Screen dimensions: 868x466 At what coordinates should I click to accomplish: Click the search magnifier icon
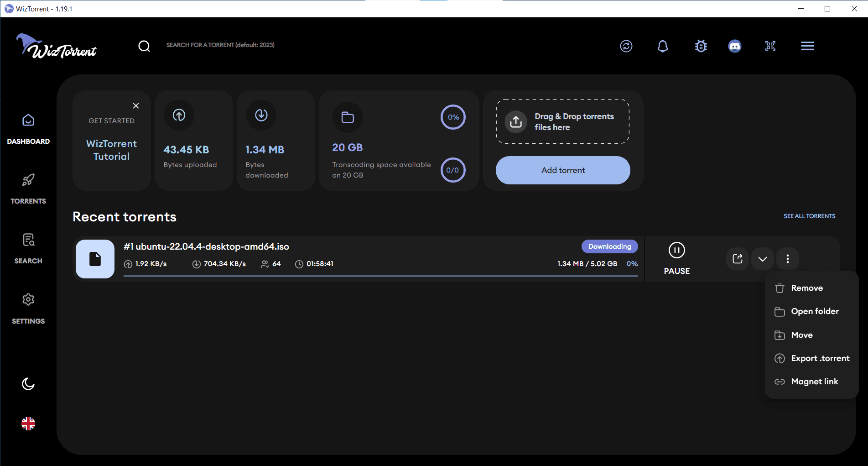pos(144,46)
